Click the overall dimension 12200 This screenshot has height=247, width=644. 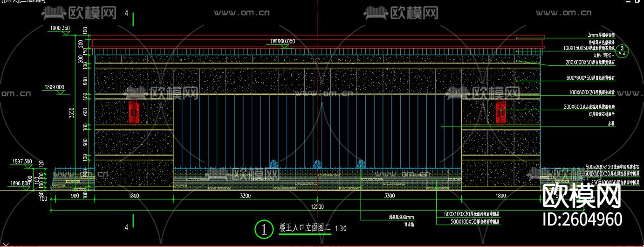tap(317, 207)
